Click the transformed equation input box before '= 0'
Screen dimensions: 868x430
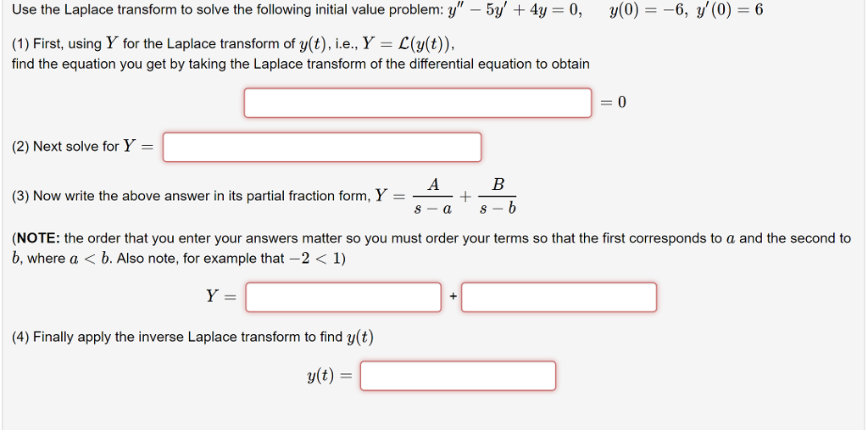(418, 103)
